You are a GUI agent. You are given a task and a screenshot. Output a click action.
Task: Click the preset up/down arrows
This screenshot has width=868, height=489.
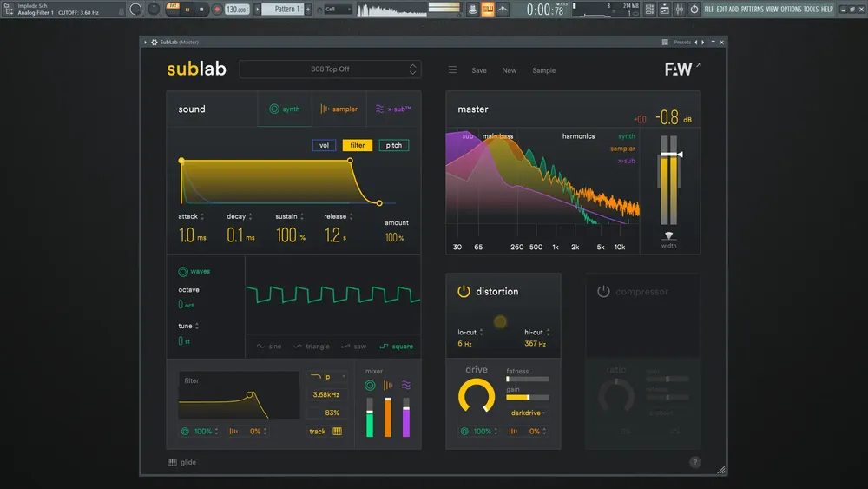click(412, 69)
